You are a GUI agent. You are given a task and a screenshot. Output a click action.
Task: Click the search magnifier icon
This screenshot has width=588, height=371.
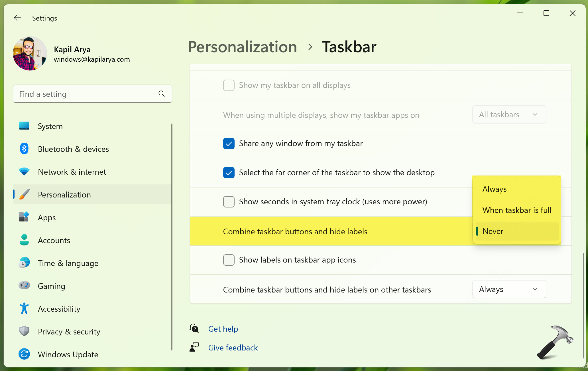pyautogui.click(x=161, y=94)
